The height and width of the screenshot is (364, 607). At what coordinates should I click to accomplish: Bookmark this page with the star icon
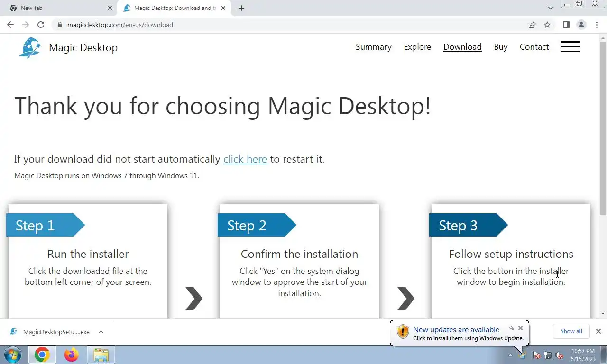(547, 25)
